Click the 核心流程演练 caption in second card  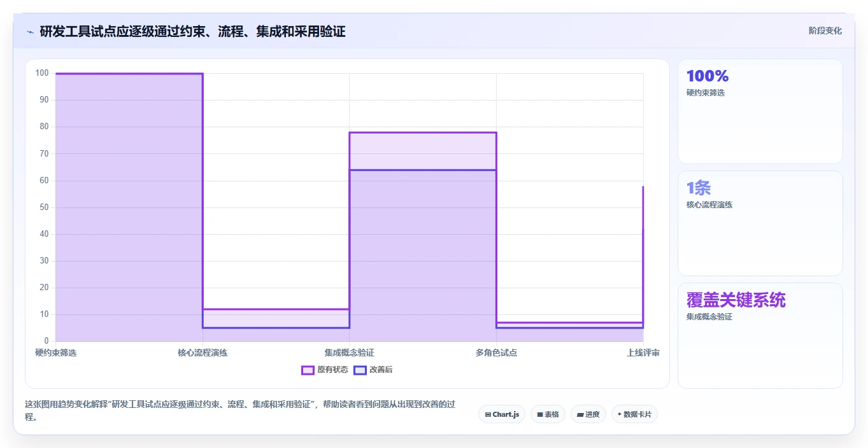click(709, 205)
